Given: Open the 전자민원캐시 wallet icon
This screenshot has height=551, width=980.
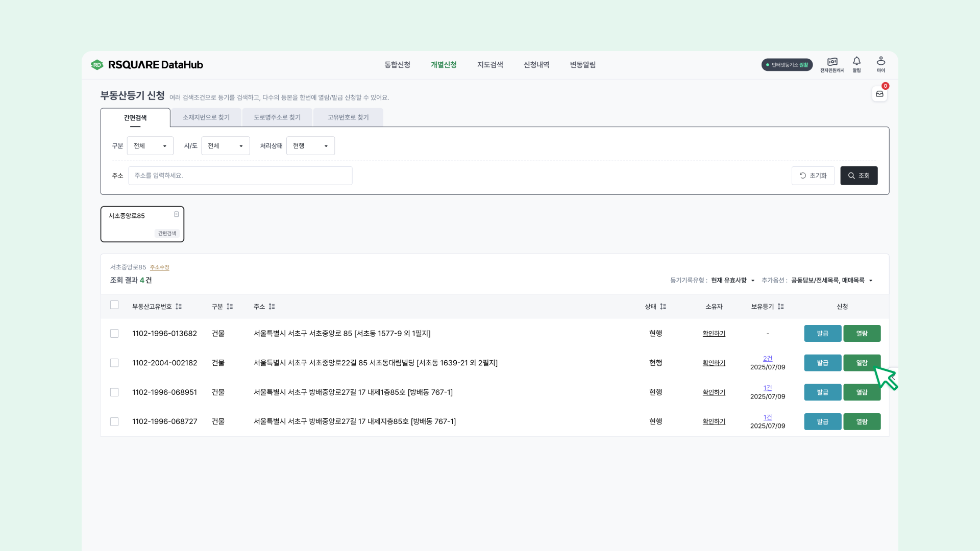Looking at the screenshot, I should tap(832, 62).
